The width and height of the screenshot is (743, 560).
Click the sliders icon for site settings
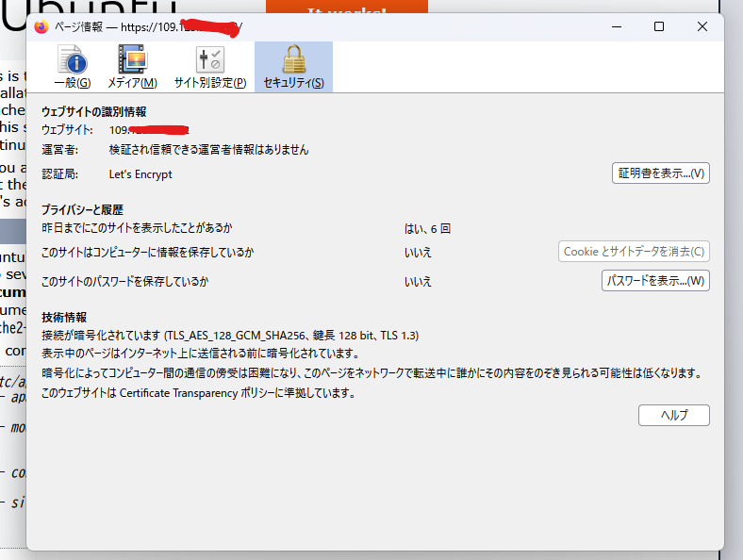[210, 59]
